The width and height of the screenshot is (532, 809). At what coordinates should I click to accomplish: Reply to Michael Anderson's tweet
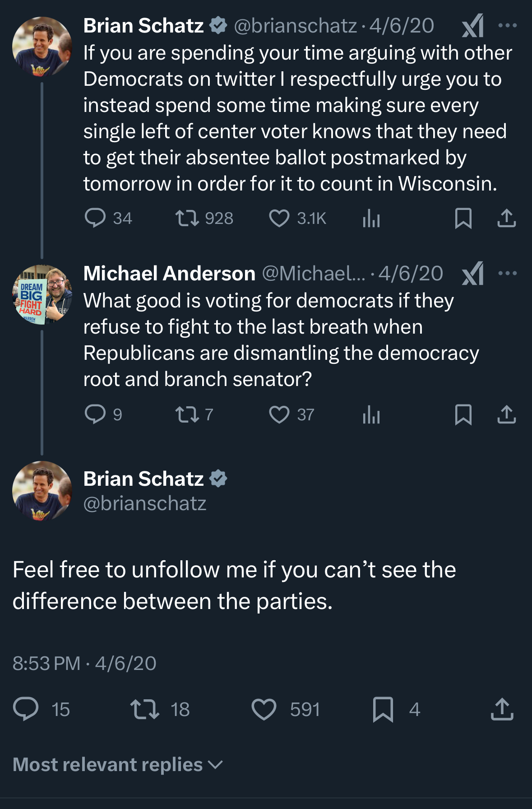tap(95, 414)
